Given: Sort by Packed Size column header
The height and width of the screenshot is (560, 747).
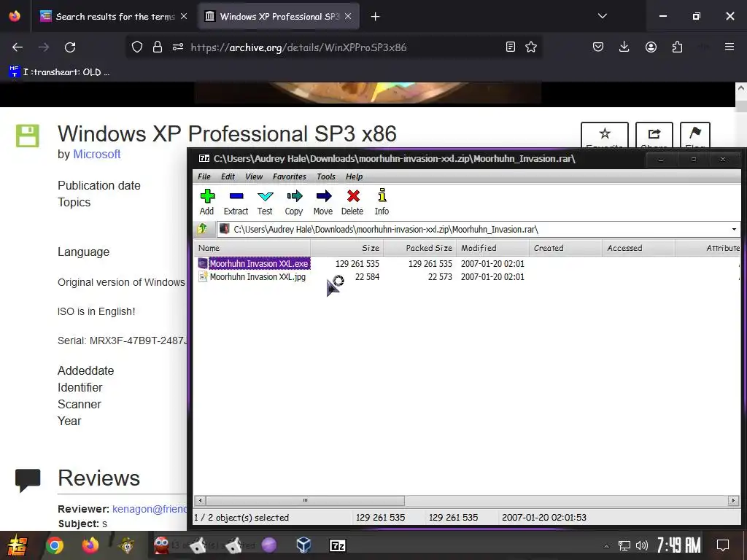Looking at the screenshot, I should pos(419,248).
